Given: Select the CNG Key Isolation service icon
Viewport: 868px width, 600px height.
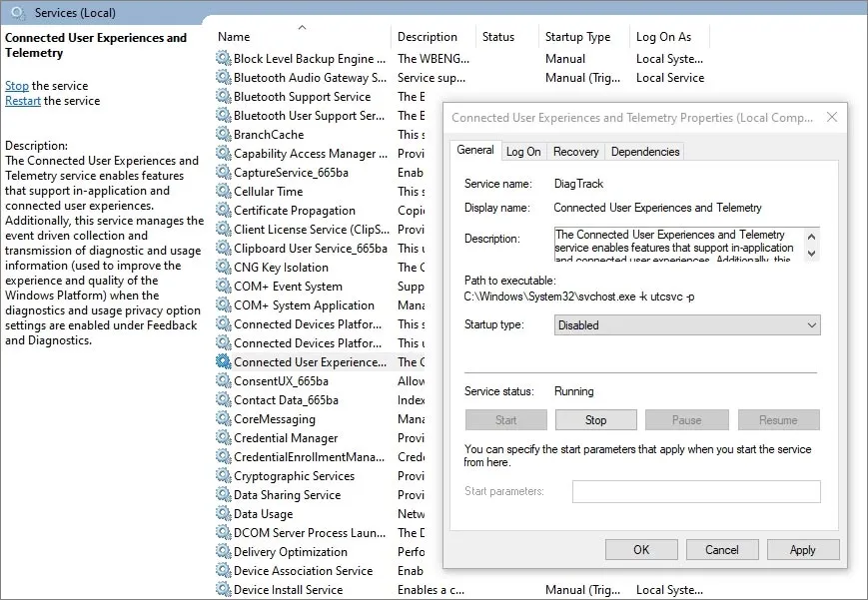Looking at the screenshot, I should coord(222,267).
